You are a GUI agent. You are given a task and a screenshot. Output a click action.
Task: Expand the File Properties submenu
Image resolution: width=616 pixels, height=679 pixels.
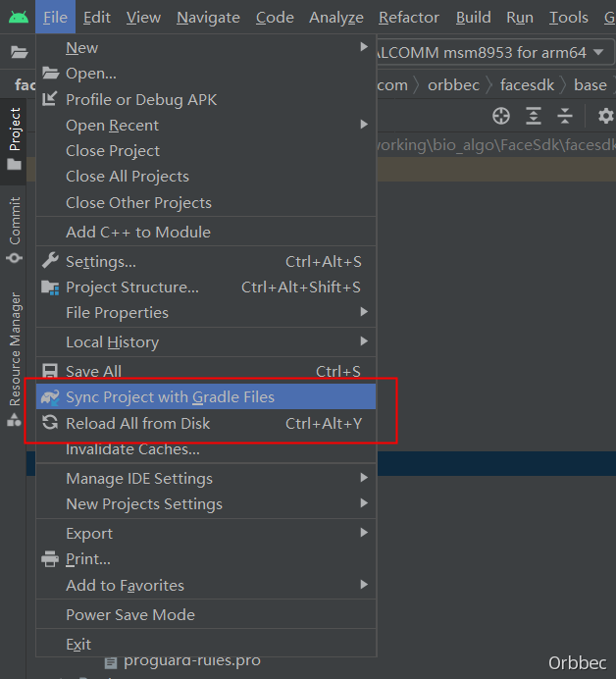coord(364,312)
